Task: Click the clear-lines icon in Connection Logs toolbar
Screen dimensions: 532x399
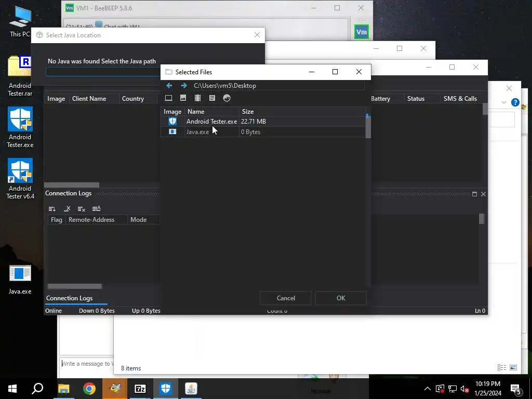Action: [82, 209]
